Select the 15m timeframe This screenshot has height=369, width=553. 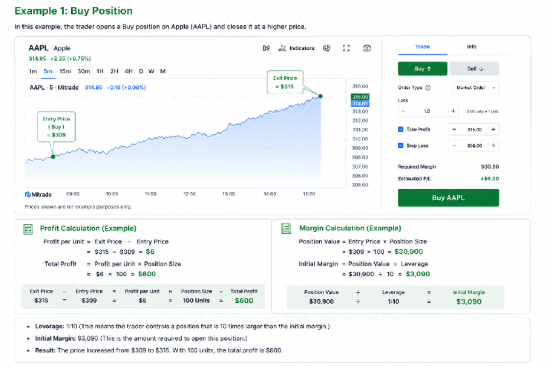[x=65, y=71]
